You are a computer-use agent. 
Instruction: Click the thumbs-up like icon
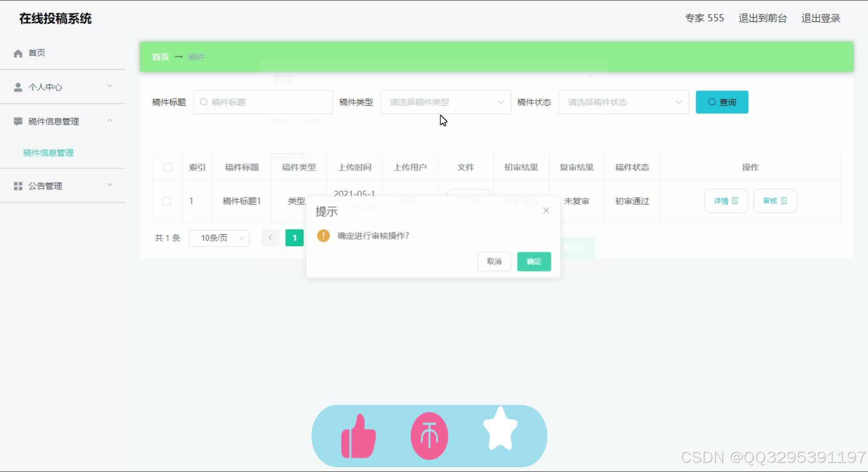pos(358,436)
